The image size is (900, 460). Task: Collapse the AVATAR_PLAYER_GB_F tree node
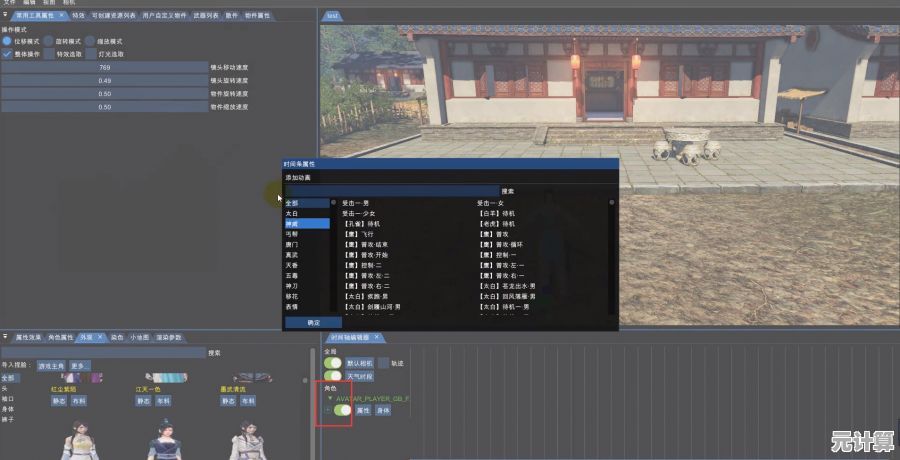(330, 398)
